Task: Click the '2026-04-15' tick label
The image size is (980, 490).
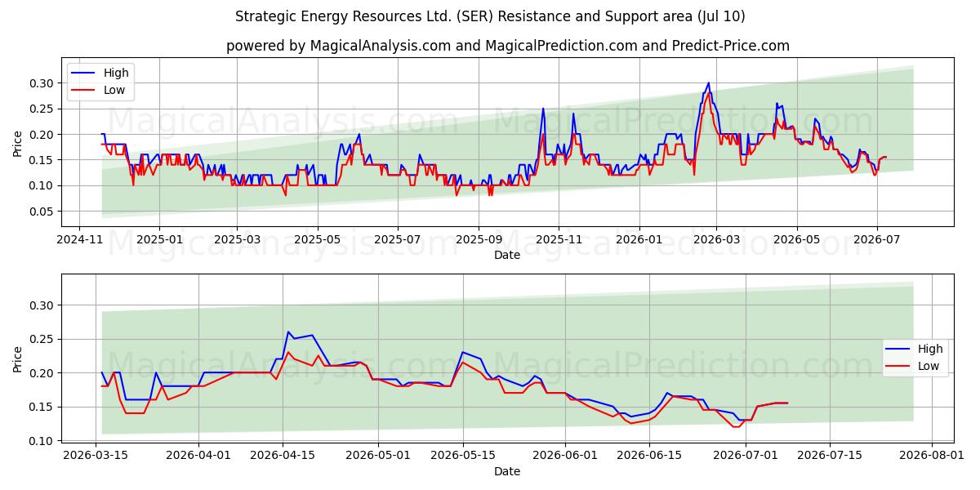Action: 283,456
